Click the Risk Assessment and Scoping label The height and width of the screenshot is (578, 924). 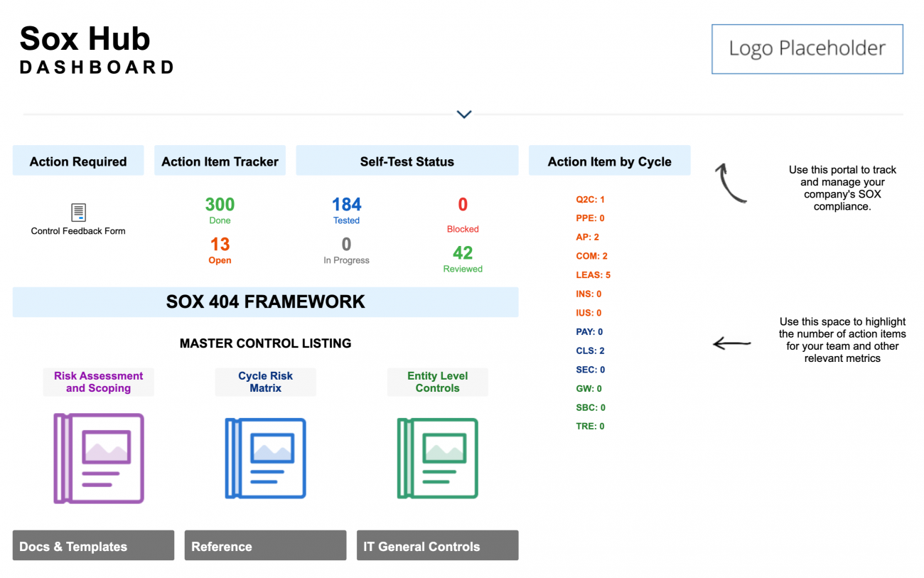[98, 382]
